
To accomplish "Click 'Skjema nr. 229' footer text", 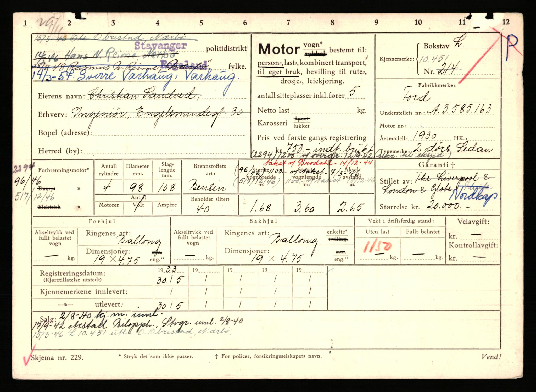I will click(57, 357).
